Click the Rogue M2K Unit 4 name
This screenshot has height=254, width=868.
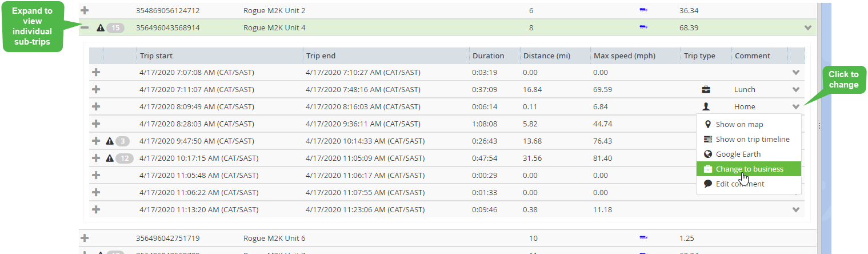(274, 27)
